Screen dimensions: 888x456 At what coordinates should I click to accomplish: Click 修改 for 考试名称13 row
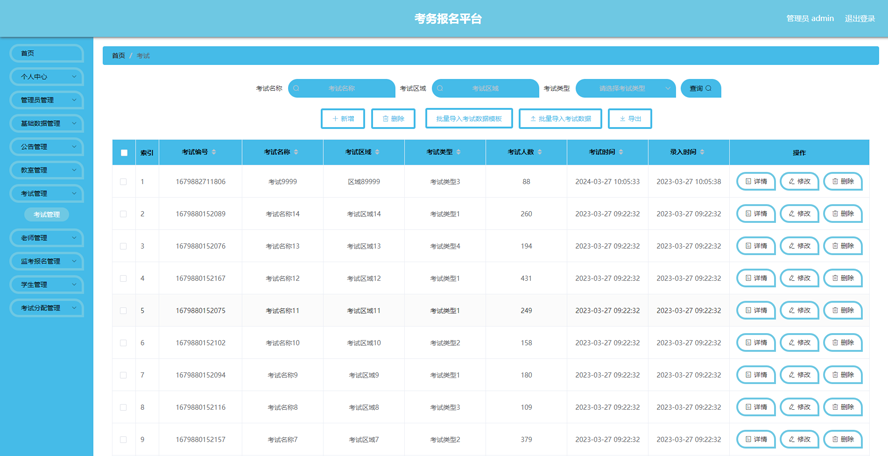[x=799, y=246]
